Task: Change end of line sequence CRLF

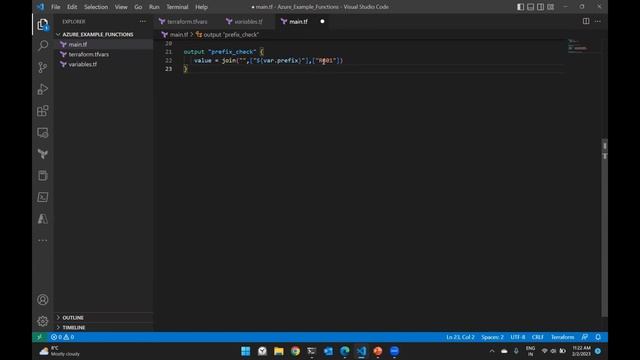Action: coord(538,337)
